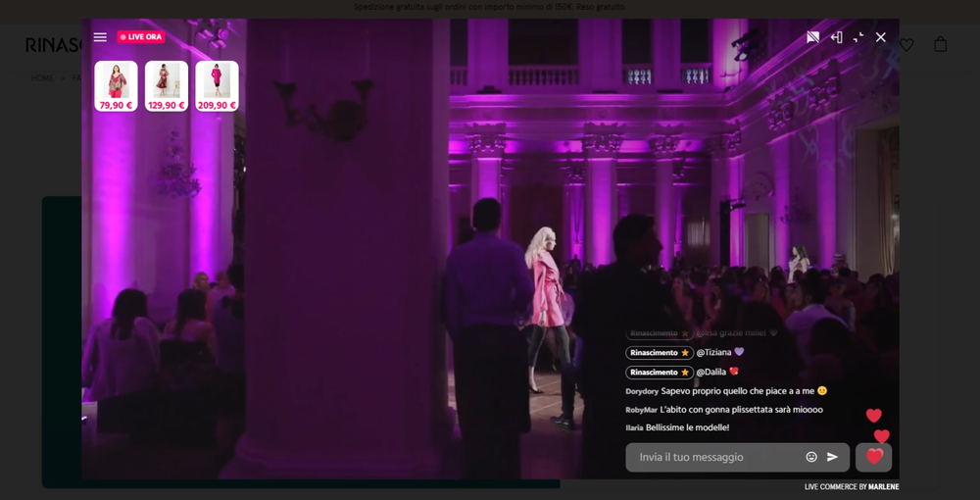
Task: Tap the heart reaction button
Action: click(874, 457)
